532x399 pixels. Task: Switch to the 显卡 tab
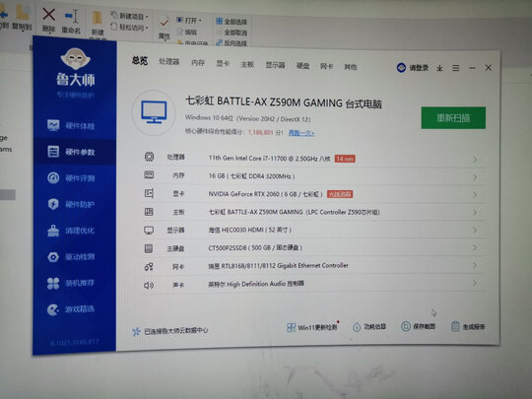point(223,63)
